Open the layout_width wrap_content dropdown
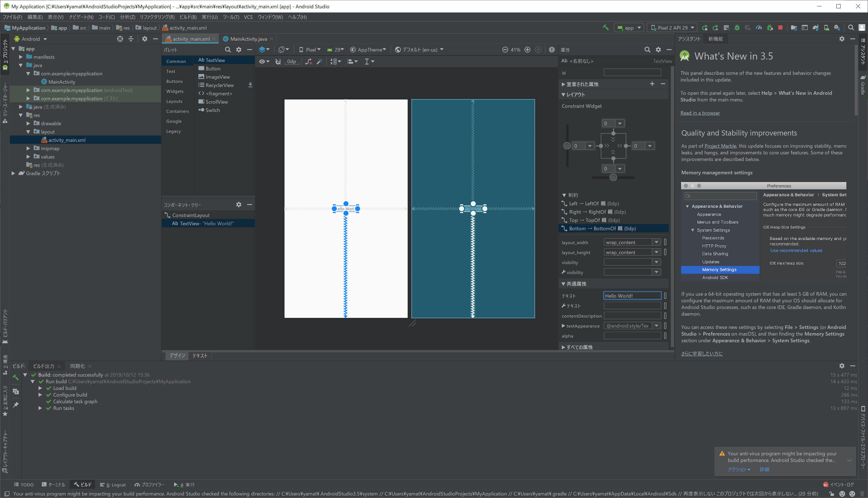Screen dimensions: 868x498 coord(656,242)
